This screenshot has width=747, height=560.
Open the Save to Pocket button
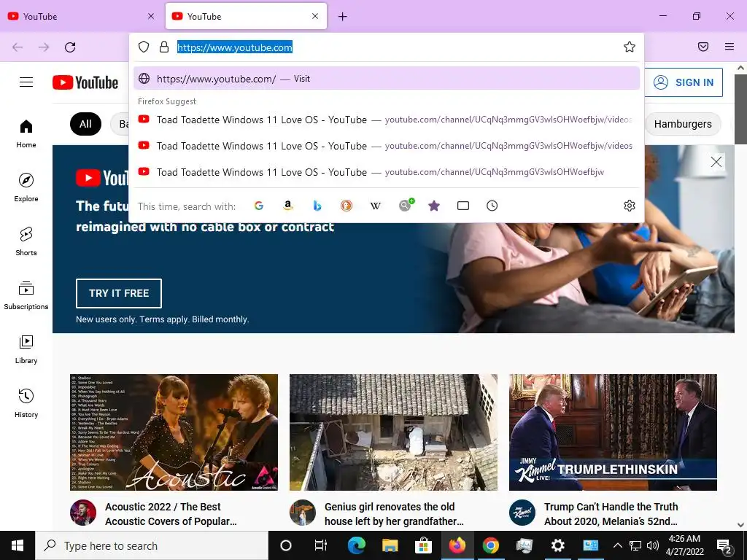[x=703, y=47]
